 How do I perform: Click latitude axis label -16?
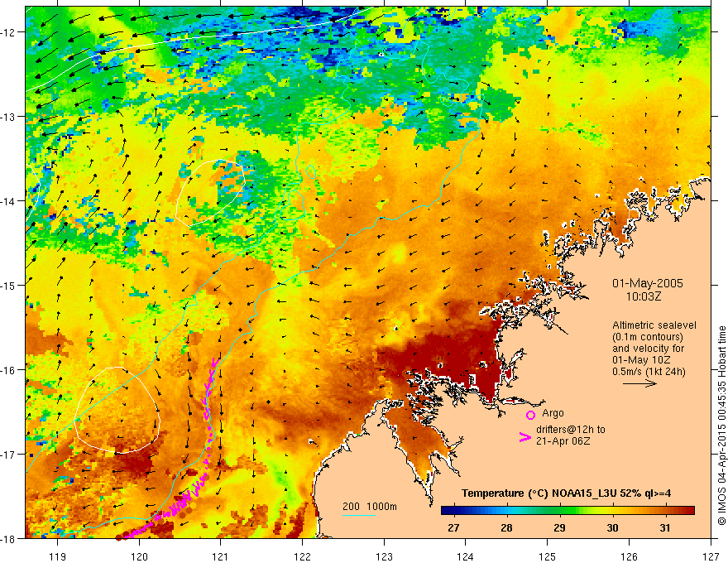point(9,370)
